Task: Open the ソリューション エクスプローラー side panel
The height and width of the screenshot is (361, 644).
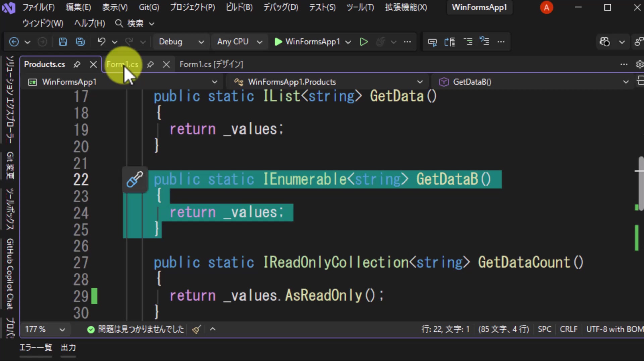Action: coord(10,99)
